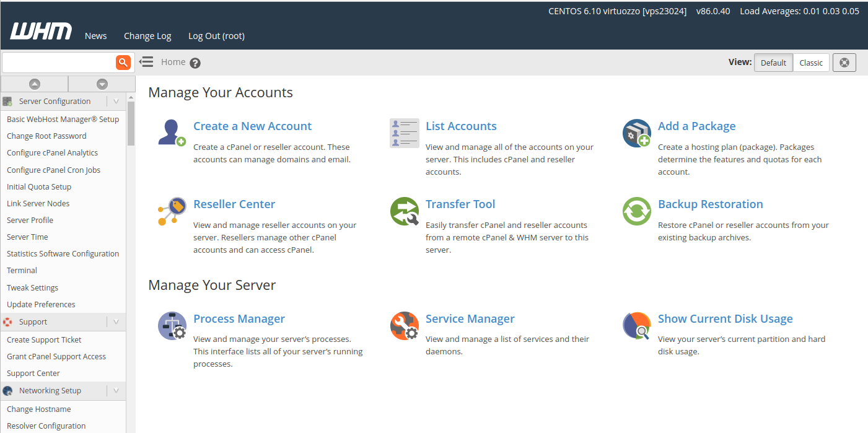Screen dimensions: 868x433
Task: Click the Server Configuration section header label
Action: click(x=55, y=102)
